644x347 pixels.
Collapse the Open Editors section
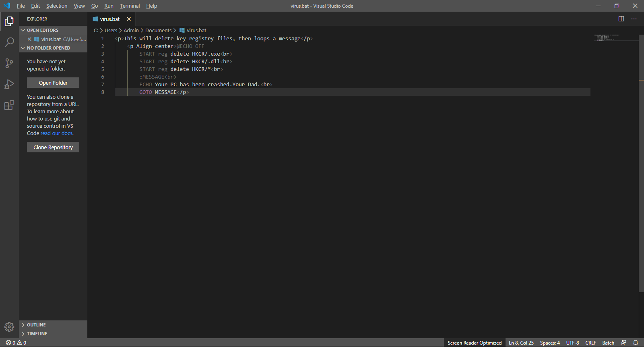53,30
